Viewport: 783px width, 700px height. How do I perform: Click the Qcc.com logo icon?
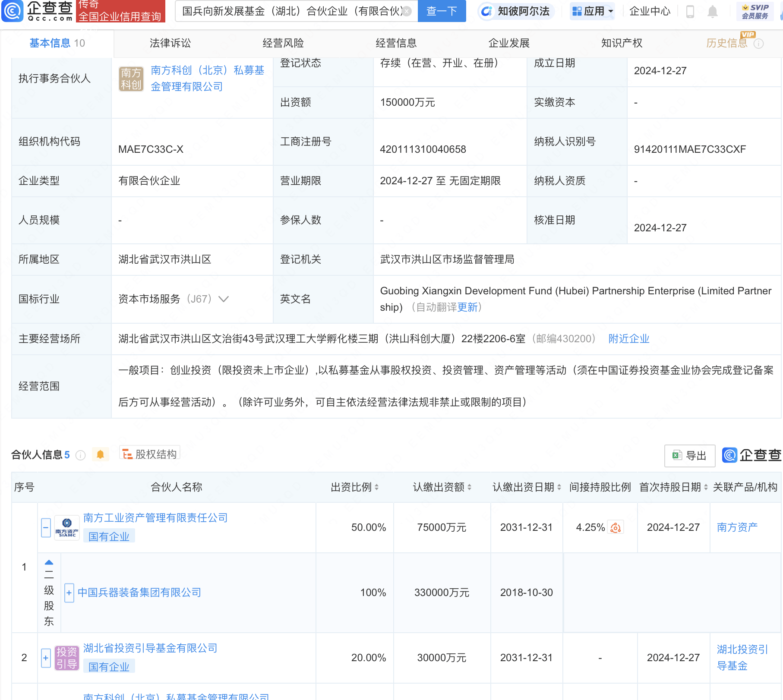pyautogui.click(x=13, y=11)
